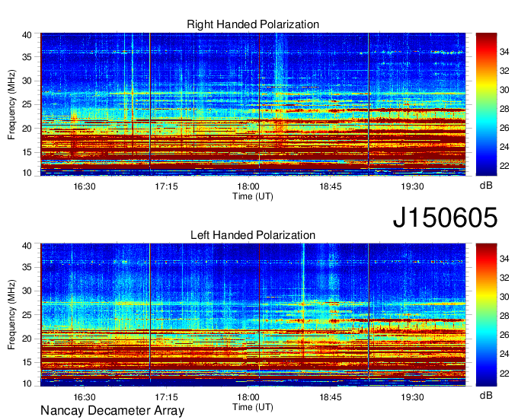This screenshot has width=518, height=420.
Task: Click 30 MHz tick on Left Handed plot
Action: 27,291
